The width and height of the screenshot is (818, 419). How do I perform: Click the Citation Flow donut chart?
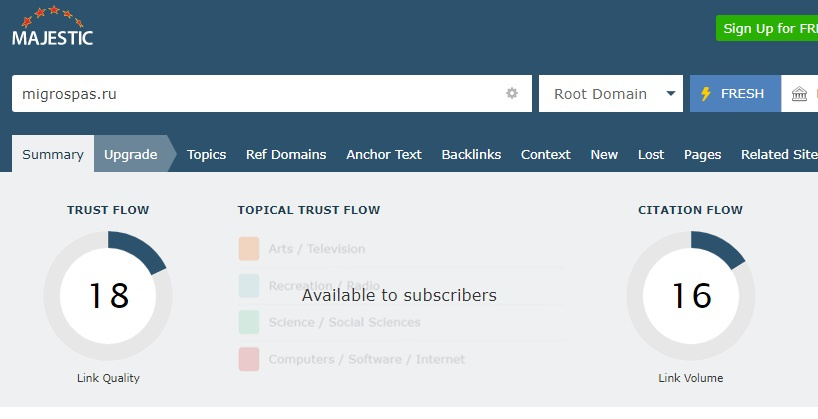tap(691, 296)
